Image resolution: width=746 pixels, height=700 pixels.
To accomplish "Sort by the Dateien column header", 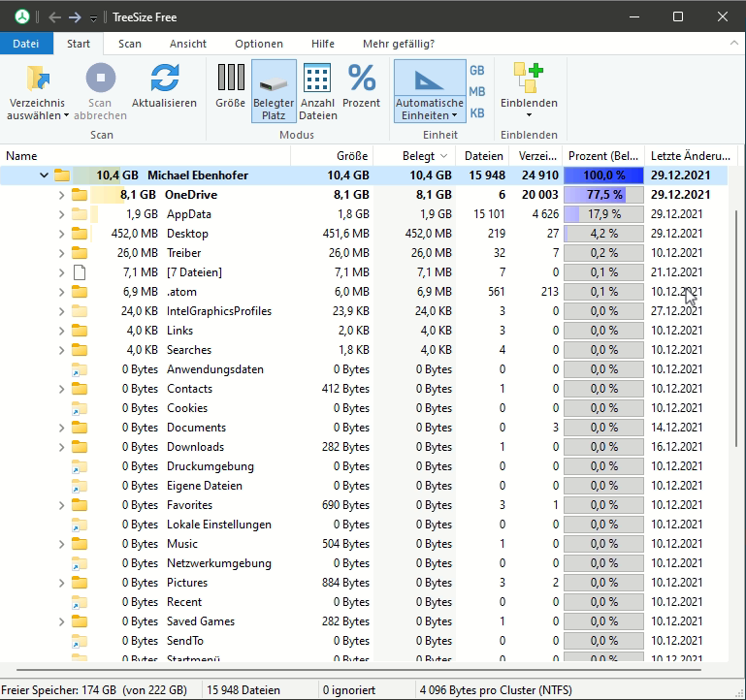I will (483, 156).
